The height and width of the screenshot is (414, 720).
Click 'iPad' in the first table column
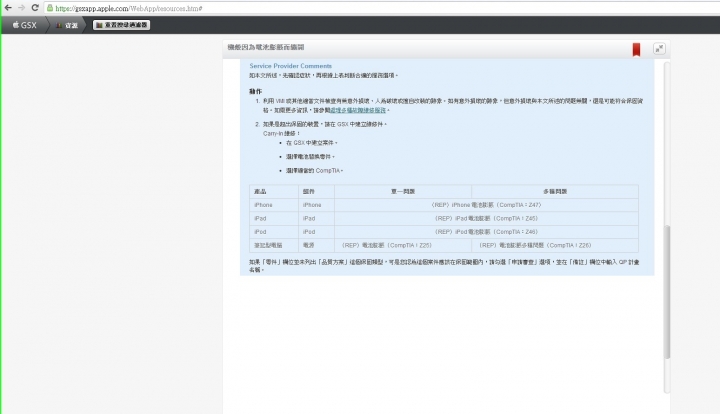tap(260, 218)
